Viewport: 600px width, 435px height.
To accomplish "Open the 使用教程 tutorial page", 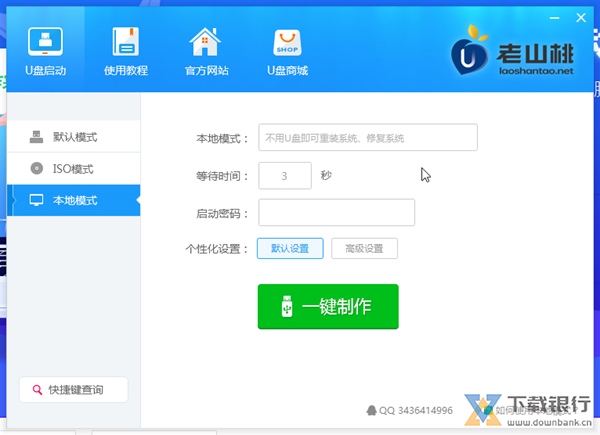I will pos(126,51).
